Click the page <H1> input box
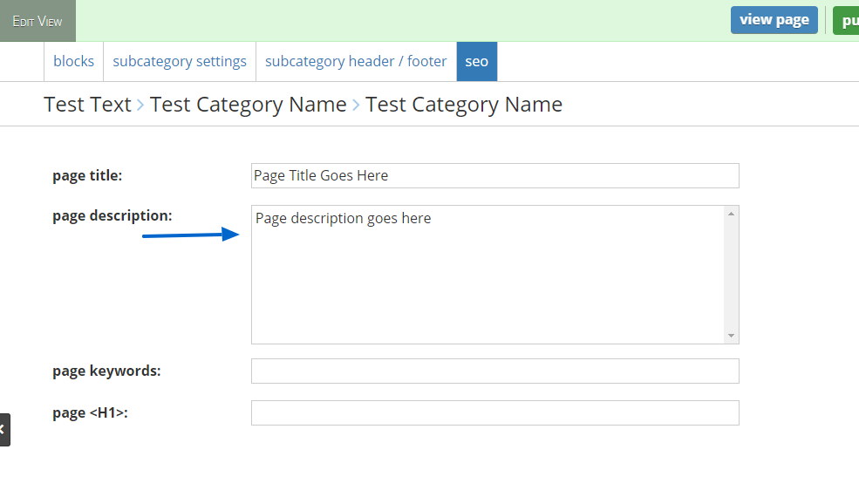Viewport: 859px width, 504px height. 494,412
